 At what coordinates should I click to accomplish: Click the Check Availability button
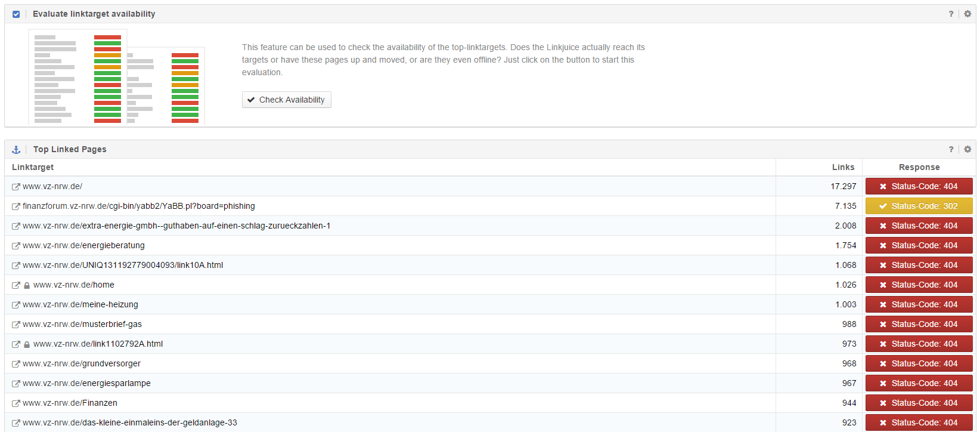click(286, 100)
